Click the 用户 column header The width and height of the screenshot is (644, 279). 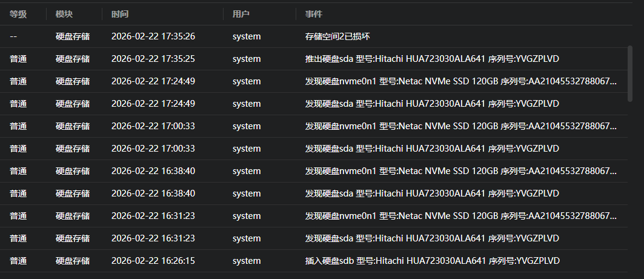(x=241, y=13)
